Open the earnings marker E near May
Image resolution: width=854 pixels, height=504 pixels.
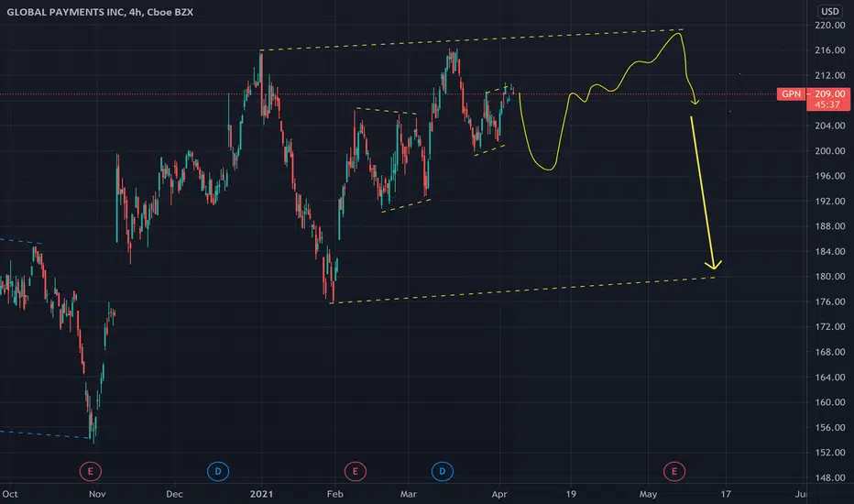pos(674,471)
